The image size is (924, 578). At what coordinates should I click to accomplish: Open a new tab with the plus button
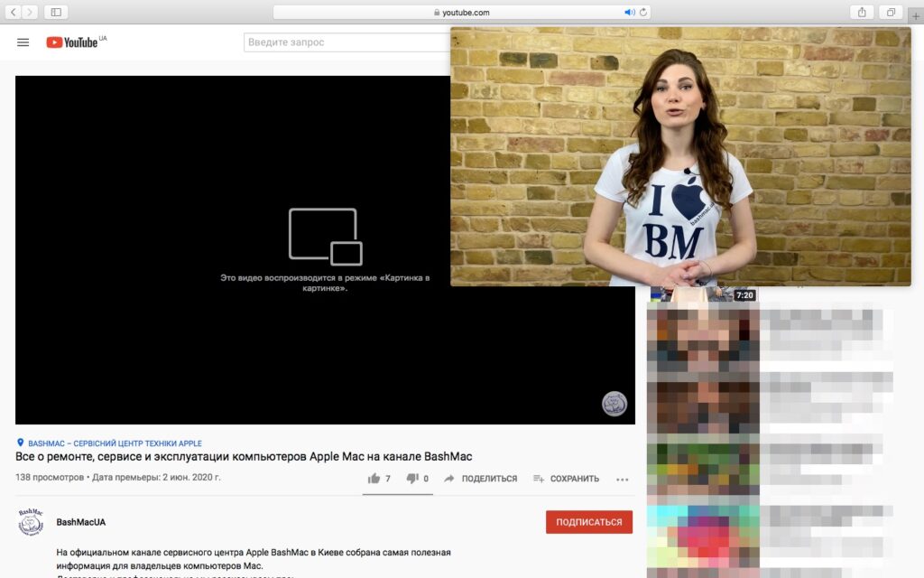pos(916,16)
